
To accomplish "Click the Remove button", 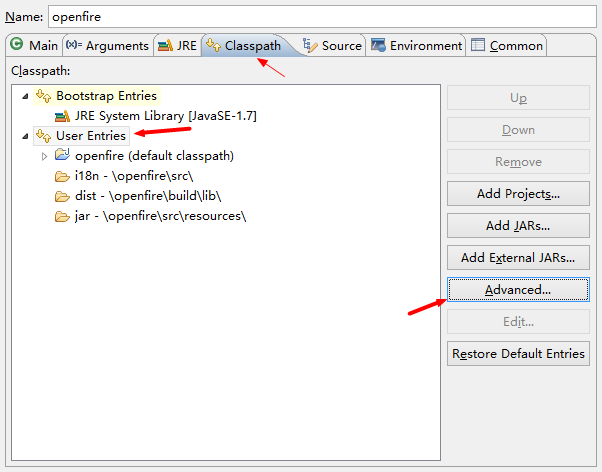I will coord(518,161).
